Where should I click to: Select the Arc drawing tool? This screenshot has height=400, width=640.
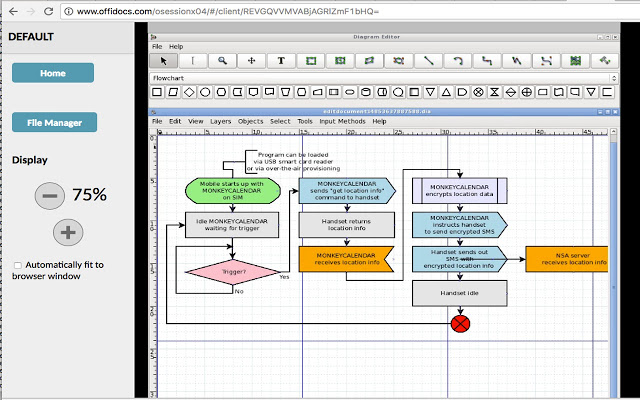[x=458, y=60]
